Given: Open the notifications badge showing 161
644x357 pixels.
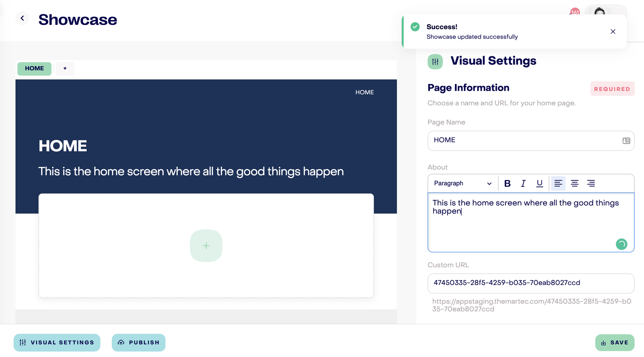Looking at the screenshot, I should tap(575, 12).
